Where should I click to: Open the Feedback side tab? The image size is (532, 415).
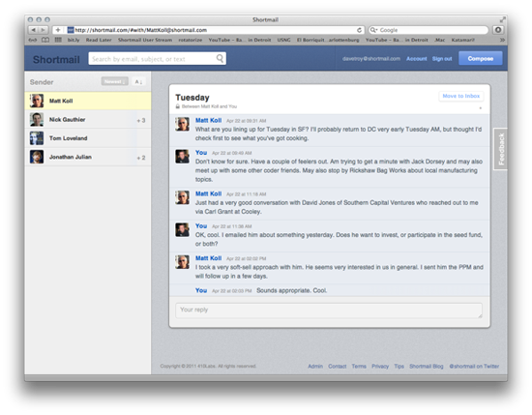click(x=501, y=149)
